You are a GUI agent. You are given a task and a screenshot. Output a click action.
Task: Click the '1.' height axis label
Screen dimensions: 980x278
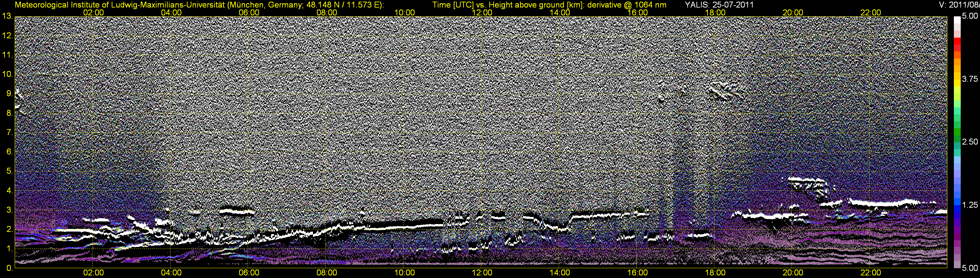pos(9,249)
